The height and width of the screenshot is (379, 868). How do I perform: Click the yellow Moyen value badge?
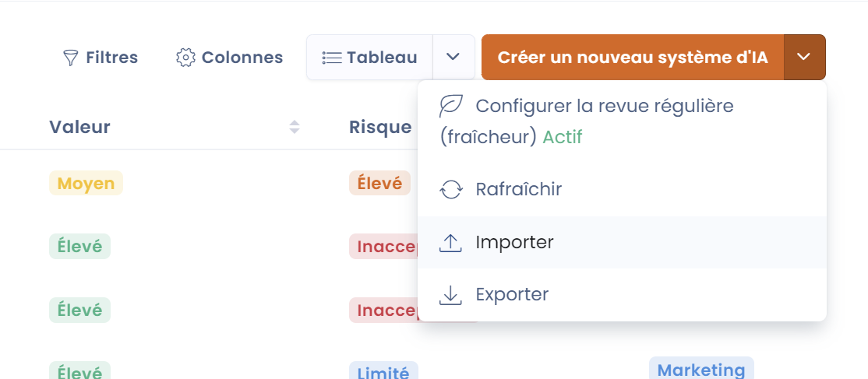pos(86,184)
